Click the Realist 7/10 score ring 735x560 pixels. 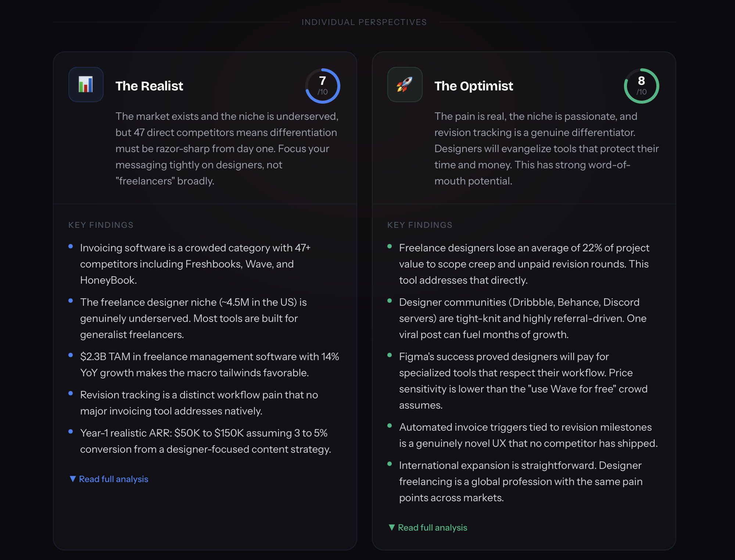(322, 86)
